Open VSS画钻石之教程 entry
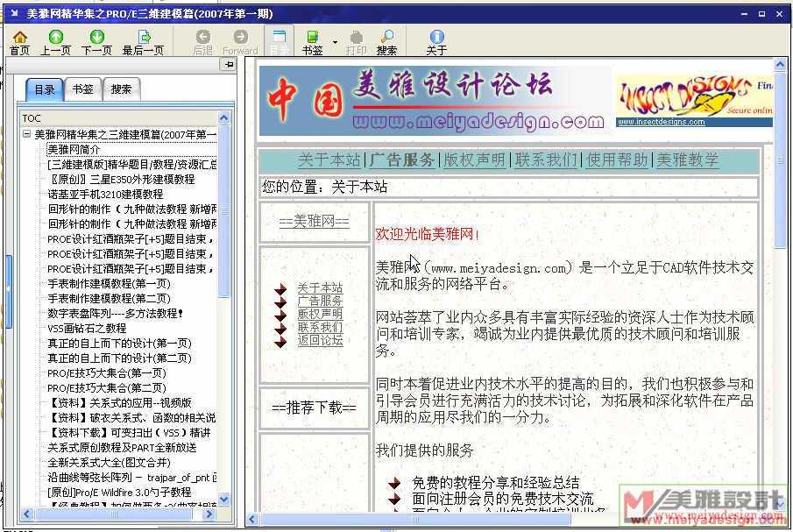This screenshot has width=793, height=532. [x=87, y=328]
